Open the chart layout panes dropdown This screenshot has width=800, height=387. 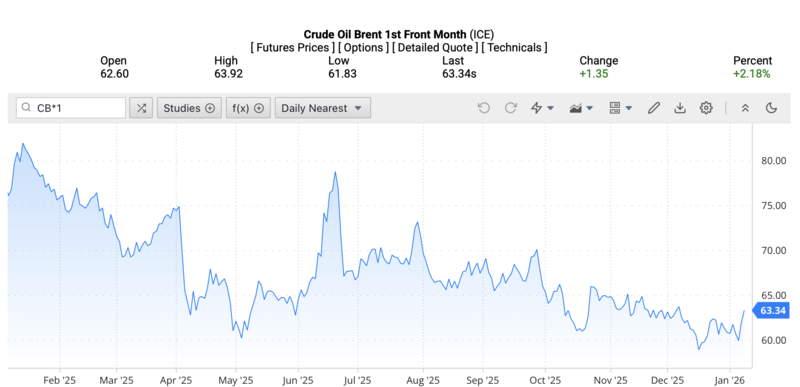[620, 108]
